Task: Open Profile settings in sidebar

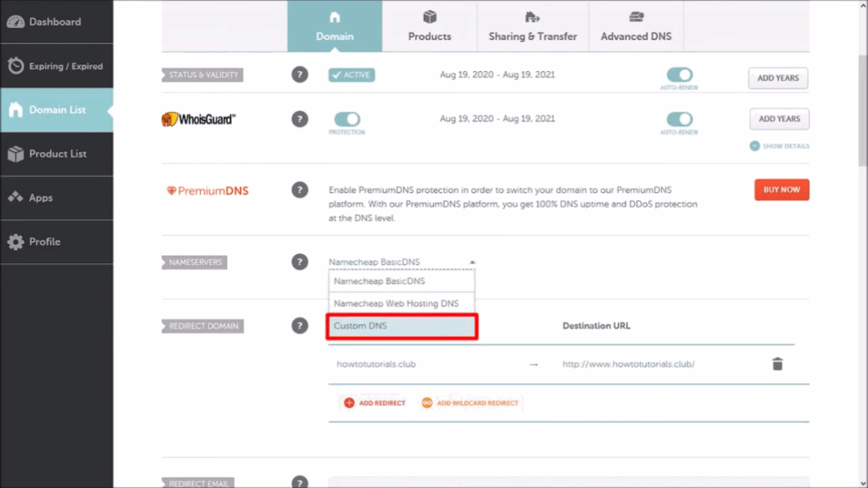Action: coord(57,241)
